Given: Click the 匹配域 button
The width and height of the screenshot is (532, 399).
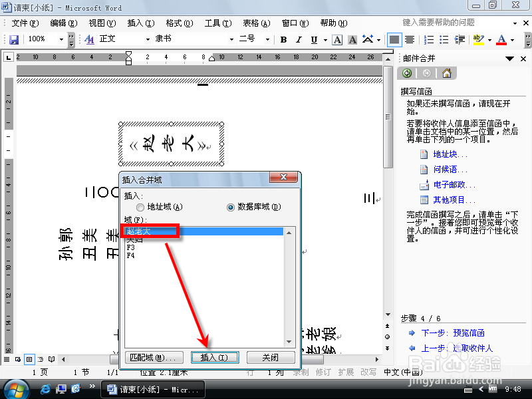Looking at the screenshot, I should tap(154, 357).
